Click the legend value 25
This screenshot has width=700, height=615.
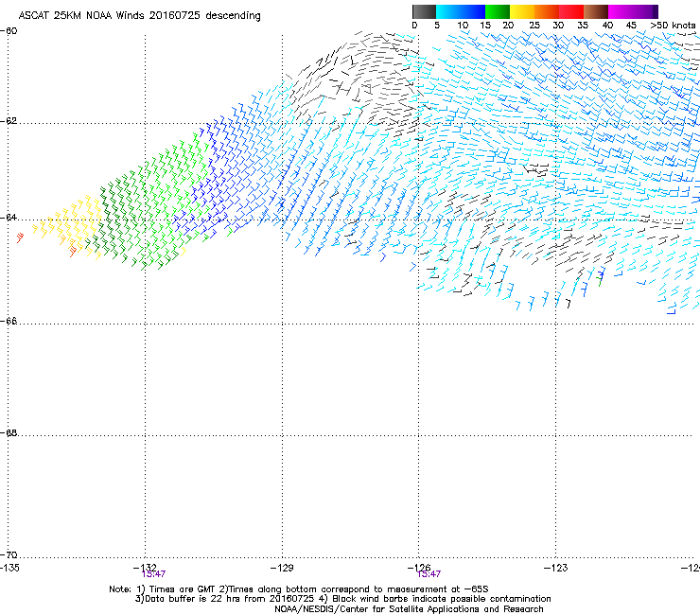(x=534, y=25)
